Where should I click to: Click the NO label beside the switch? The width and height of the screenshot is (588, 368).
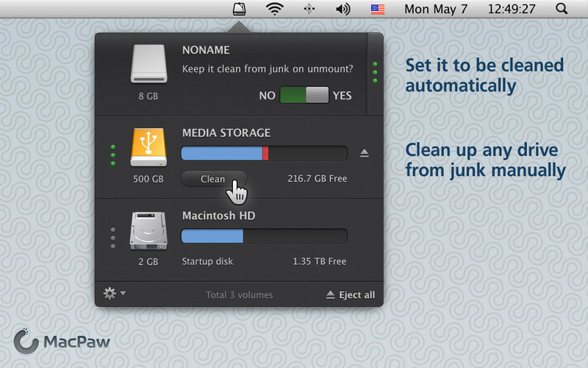point(267,96)
